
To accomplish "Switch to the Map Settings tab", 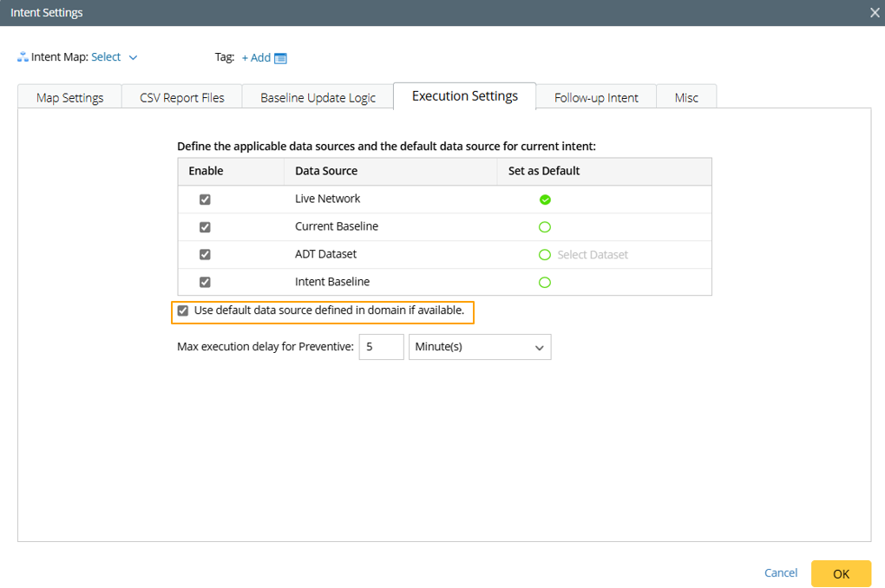I will click(69, 97).
